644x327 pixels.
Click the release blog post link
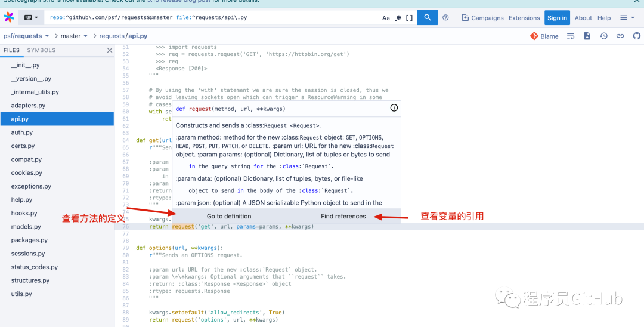pyautogui.click(x=180, y=1)
